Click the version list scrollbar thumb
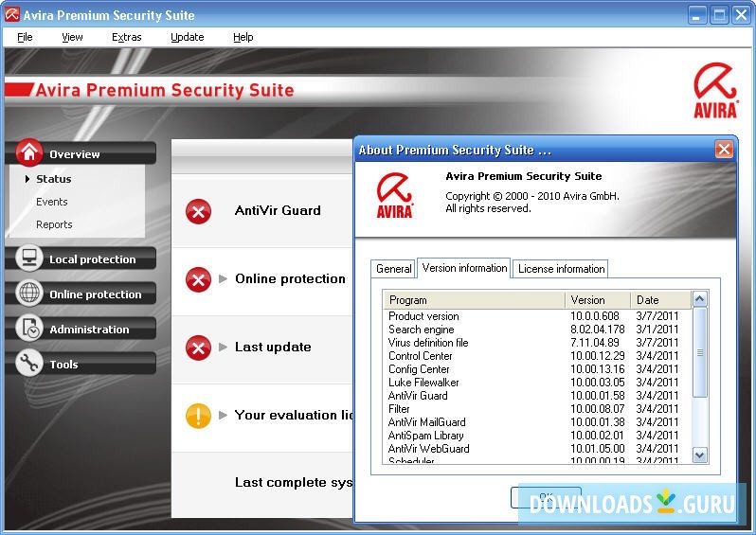This screenshot has width=756, height=535. tap(699, 353)
